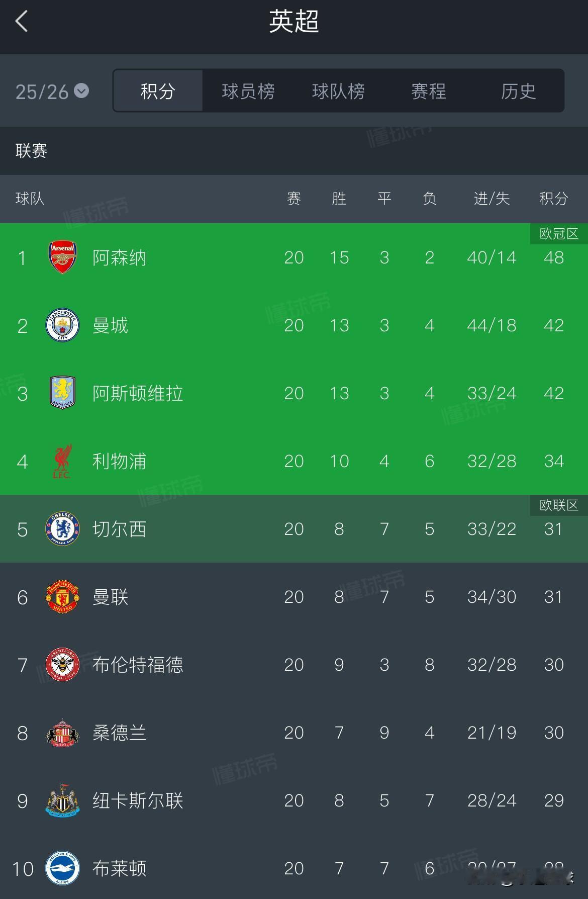Image resolution: width=588 pixels, height=899 pixels.
Task: Open the Chelsea club badge
Action: (62, 529)
